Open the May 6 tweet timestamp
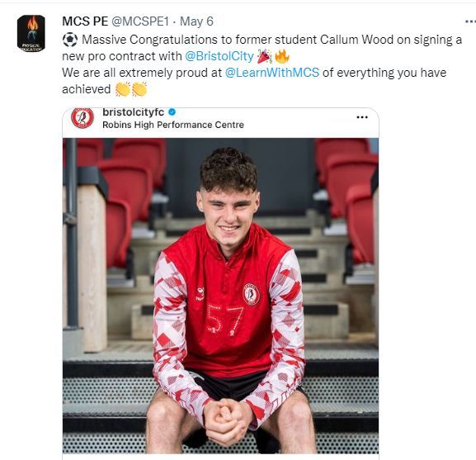 click(x=196, y=21)
